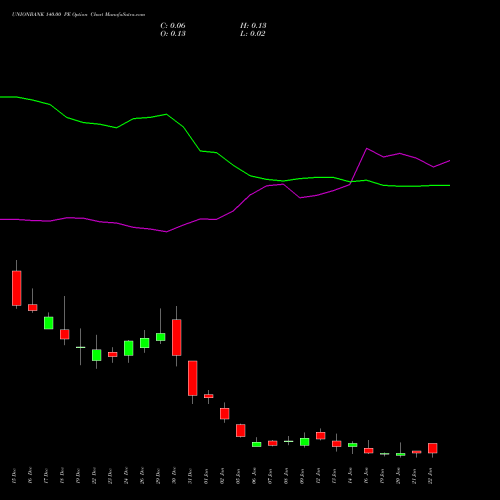Click the high value H: 0.13

pyautogui.click(x=253, y=26)
